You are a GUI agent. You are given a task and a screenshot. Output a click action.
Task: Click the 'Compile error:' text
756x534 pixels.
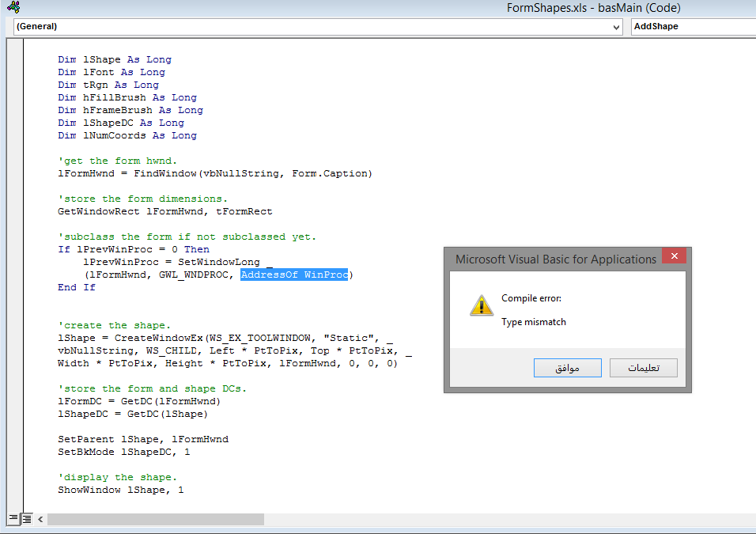click(531, 298)
